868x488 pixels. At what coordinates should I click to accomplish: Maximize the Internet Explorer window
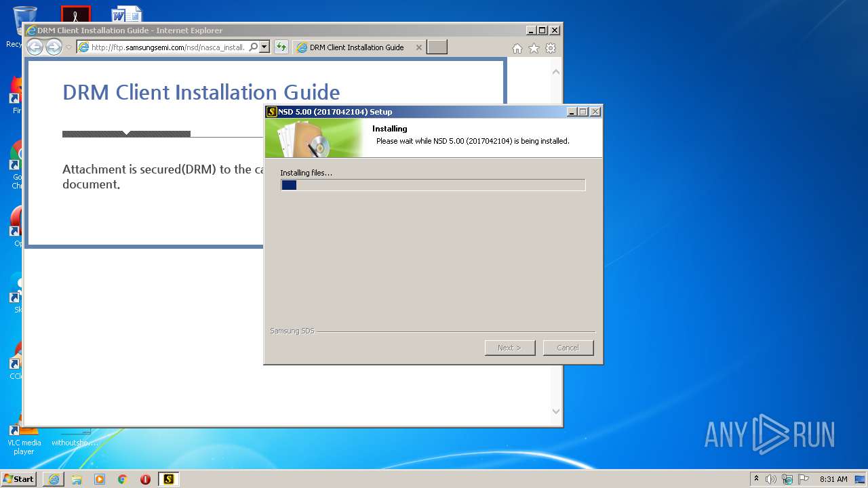(x=542, y=30)
